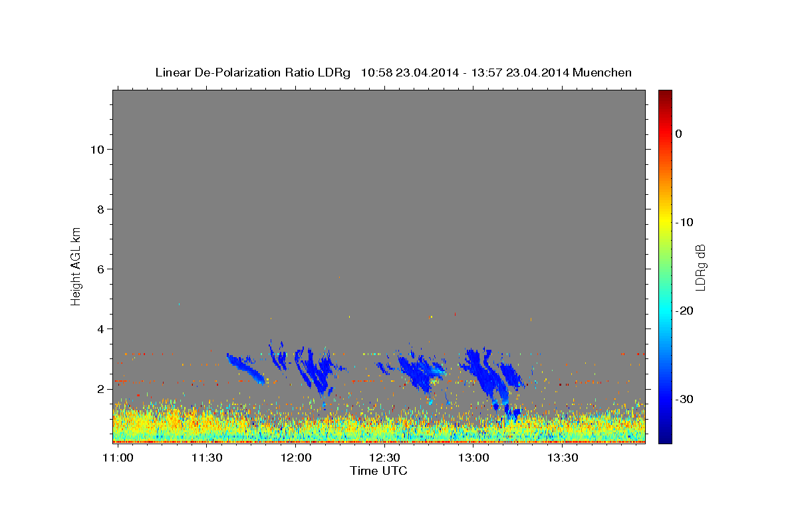Click the 12:30 time tick label
Screen dimensions: 798x532
(x=384, y=458)
